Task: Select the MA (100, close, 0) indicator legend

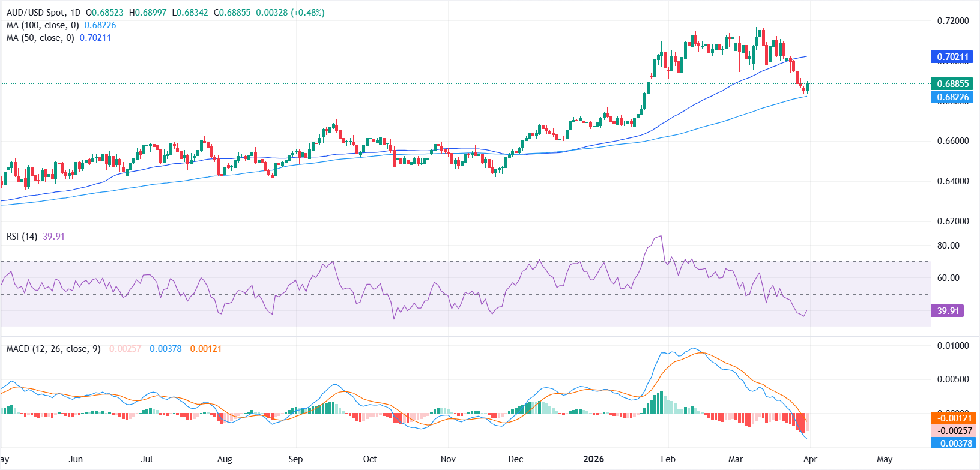Action: (42, 25)
